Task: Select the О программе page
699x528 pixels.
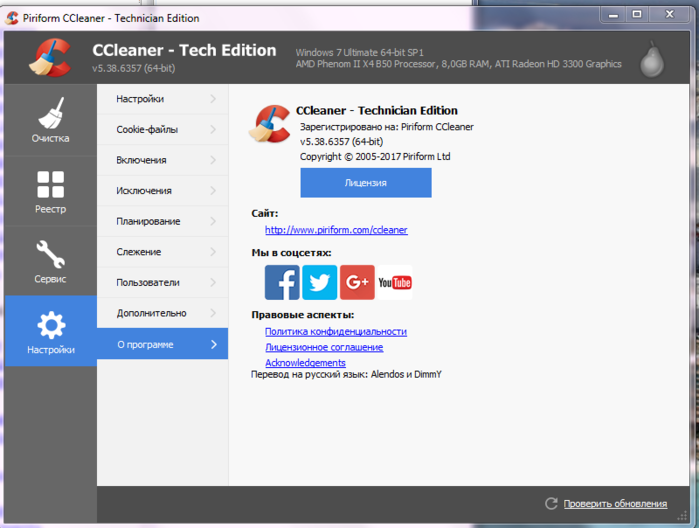Action: coord(162,344)
